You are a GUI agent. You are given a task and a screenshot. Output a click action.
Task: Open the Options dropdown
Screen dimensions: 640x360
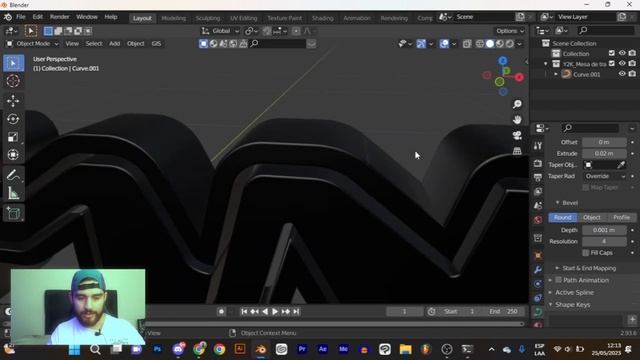[509, 31]
